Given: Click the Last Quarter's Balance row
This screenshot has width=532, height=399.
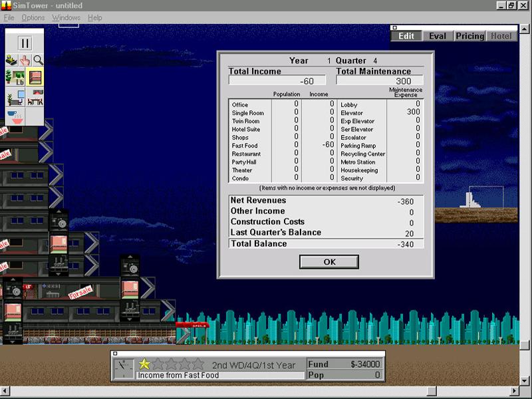Looking at the screenshot, I should (x=327, y=232).
